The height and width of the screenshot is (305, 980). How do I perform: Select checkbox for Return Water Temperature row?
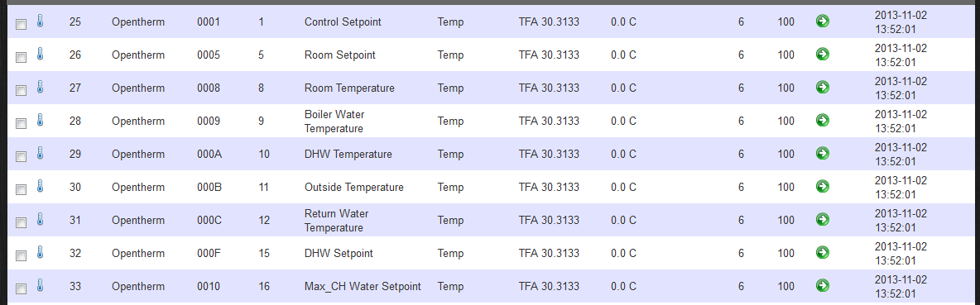pyautogui.click(x=22, y=222)
